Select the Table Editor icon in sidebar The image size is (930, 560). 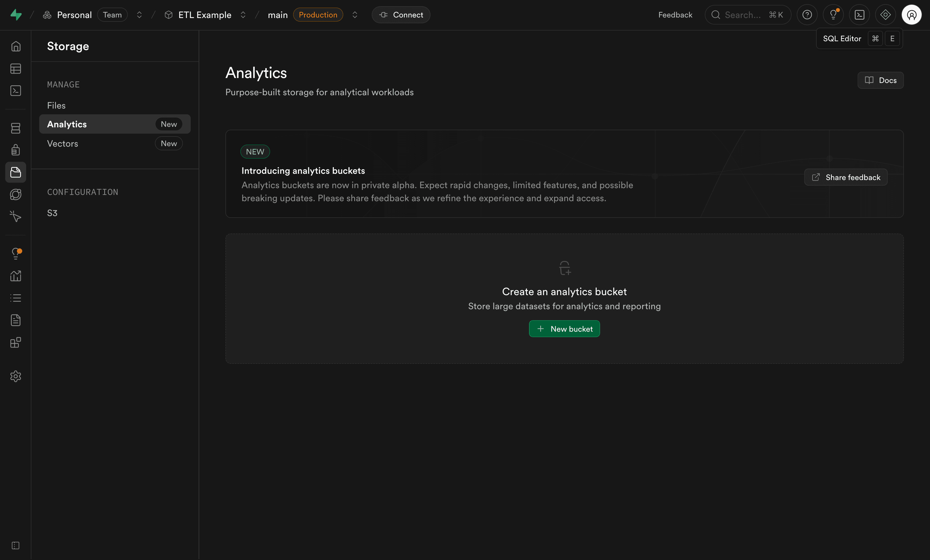coord(15,69)
